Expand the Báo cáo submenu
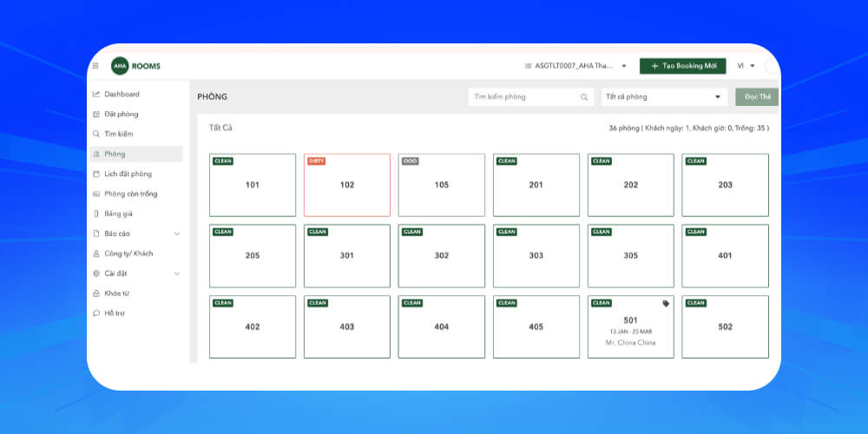Viewport: 868px width, 434px height. 177,233
